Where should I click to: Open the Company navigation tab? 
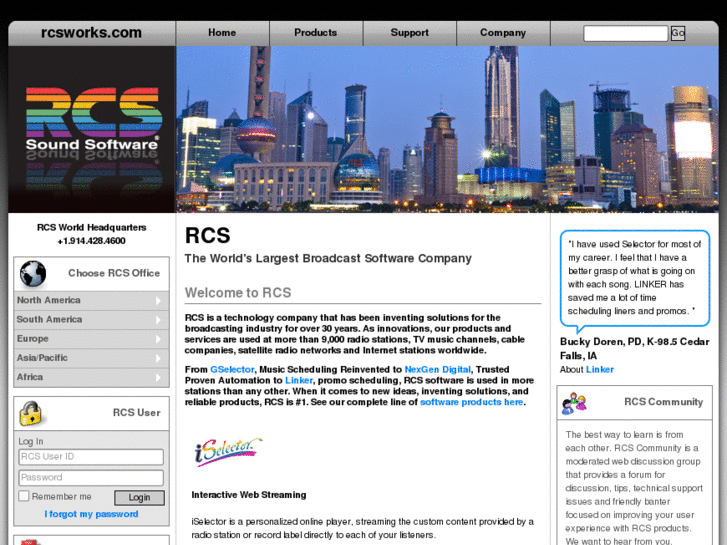pos(503,33)
